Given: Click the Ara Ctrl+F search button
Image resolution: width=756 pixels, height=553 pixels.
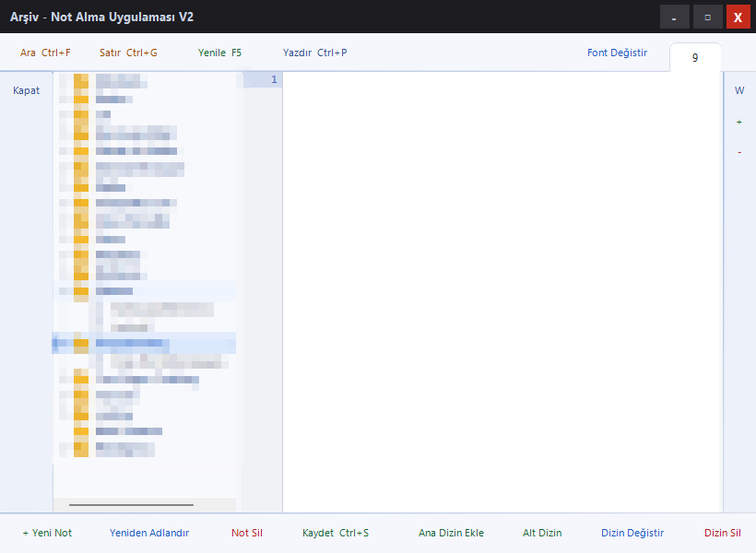Looking at the screenshot, I should click(45, 53).
